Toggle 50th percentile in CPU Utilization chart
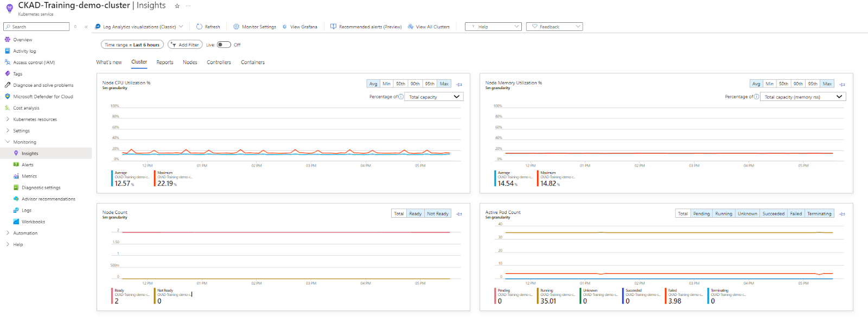 click(400, 84)
